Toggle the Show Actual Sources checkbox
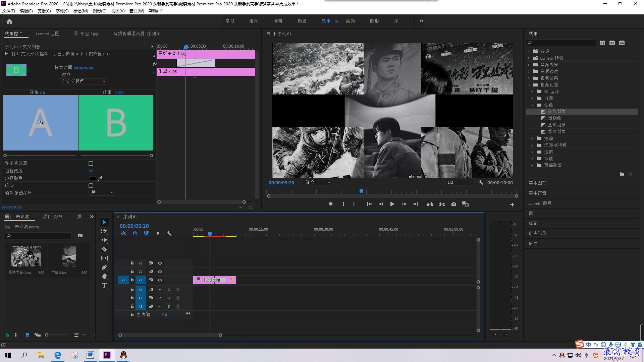Screen dimensions: 644x362 point(91,164)
